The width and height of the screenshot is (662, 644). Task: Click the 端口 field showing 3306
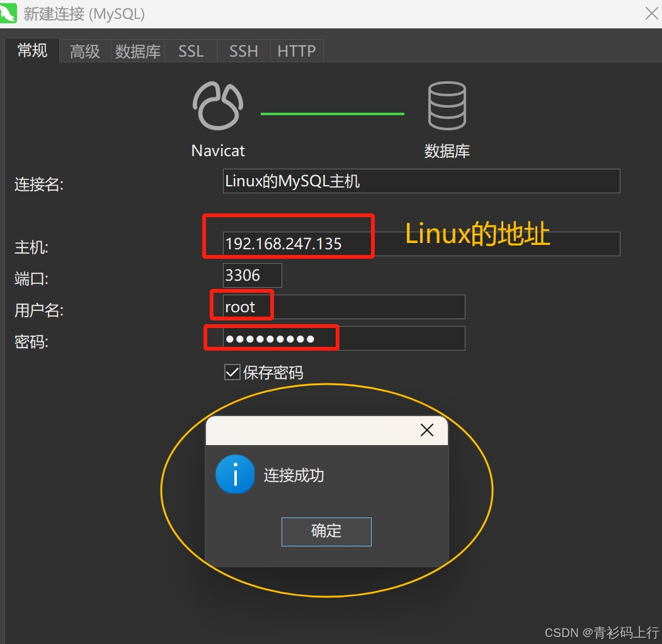click(252, 275)
